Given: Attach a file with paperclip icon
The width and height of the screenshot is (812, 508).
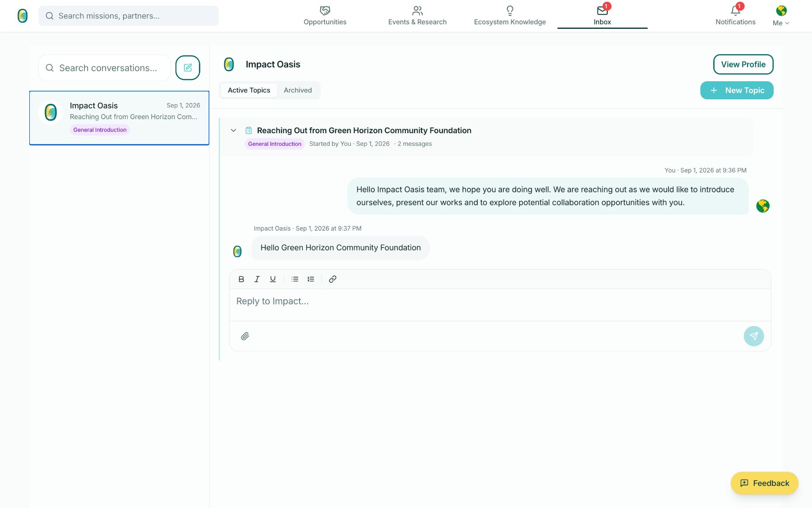Looking at the screenshot, I should point(245,336).
